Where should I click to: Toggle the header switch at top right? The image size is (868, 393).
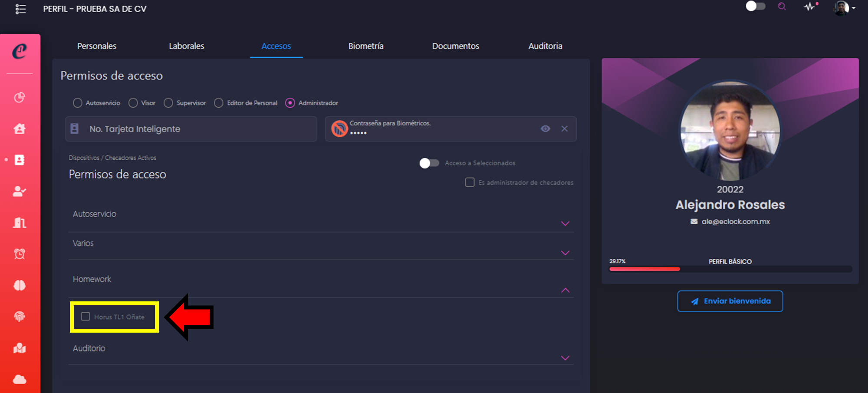coord(756,6)
